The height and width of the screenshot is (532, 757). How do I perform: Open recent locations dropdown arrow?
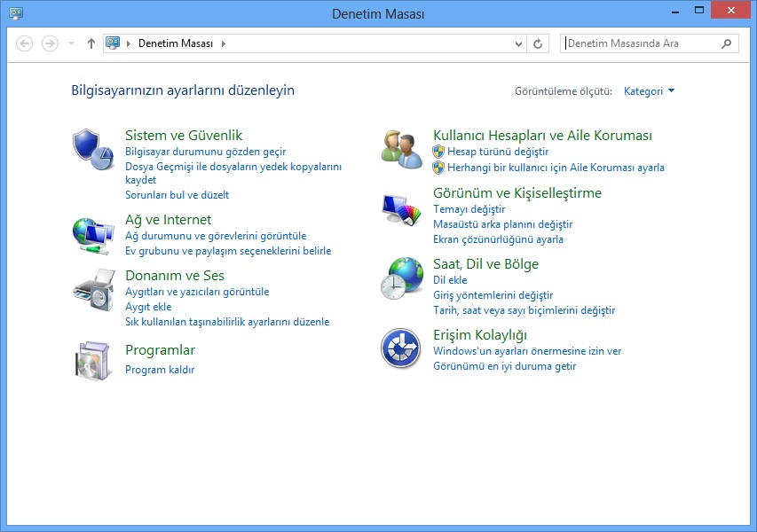tap(72, 44)
